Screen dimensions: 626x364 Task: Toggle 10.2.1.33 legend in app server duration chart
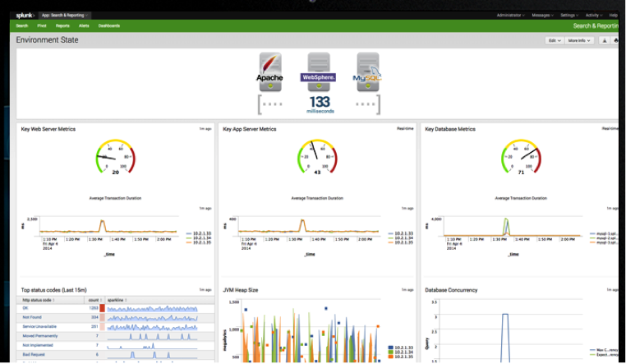coord(400,233)
